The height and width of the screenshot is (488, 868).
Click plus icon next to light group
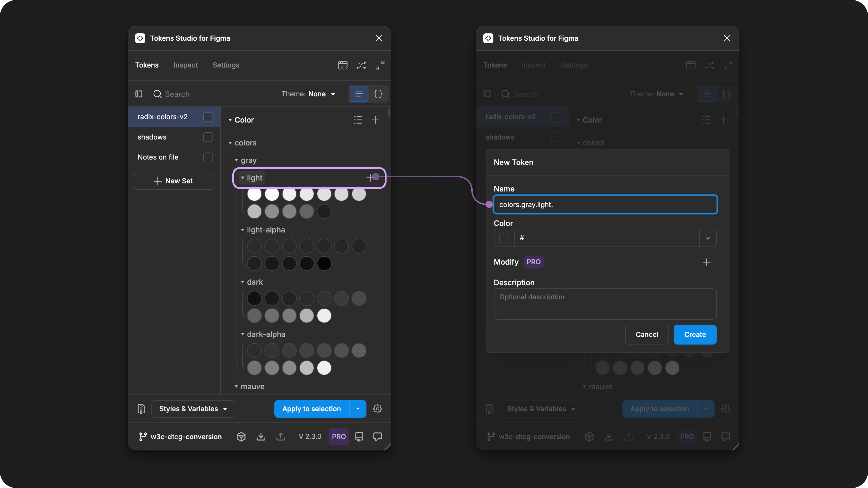370,178
